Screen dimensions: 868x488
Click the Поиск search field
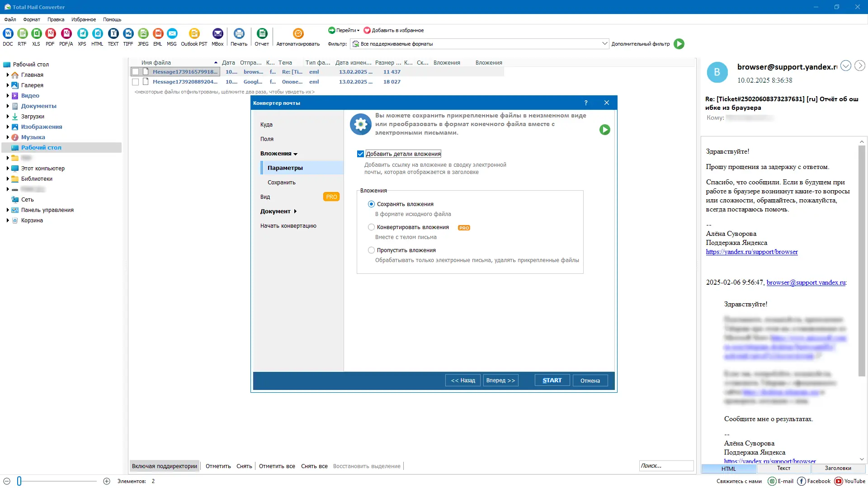pos(665,466)
